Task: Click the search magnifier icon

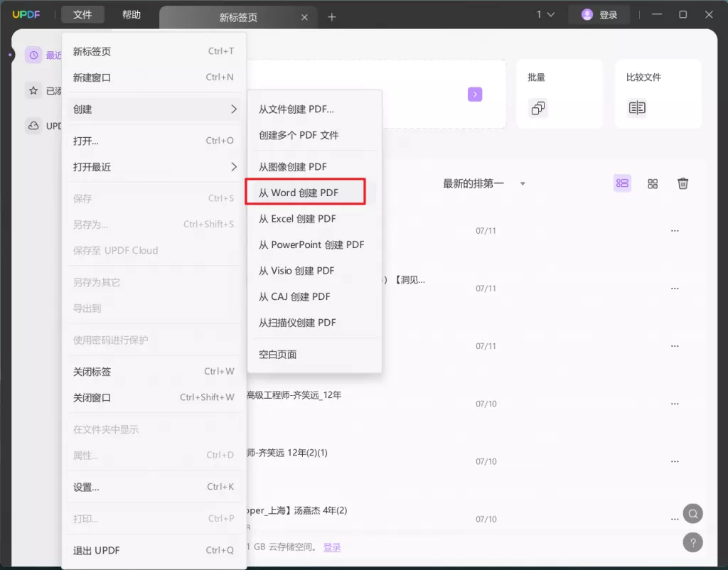Action: pyautogui.click(x=692, y=513)
